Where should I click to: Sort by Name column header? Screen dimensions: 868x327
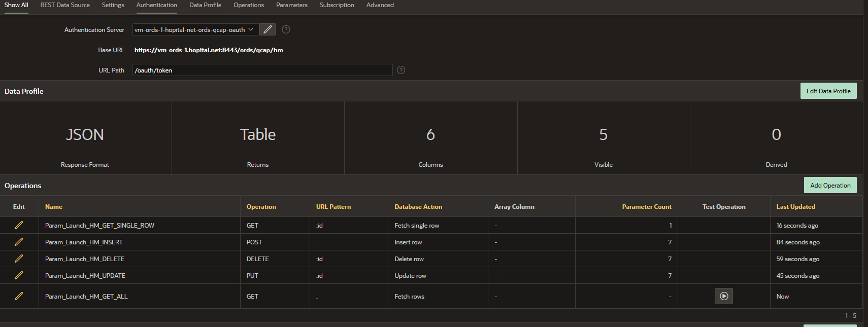(x=54, y=207)
